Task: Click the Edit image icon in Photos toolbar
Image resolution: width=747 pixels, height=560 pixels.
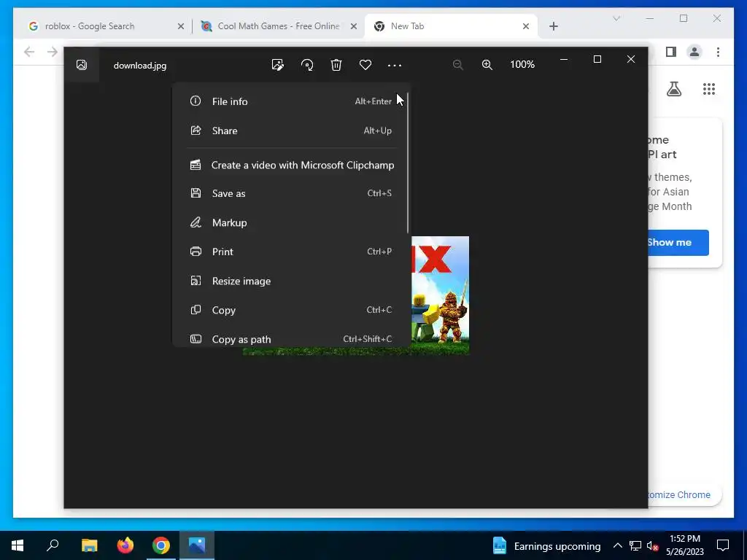Action: point(278,65)
